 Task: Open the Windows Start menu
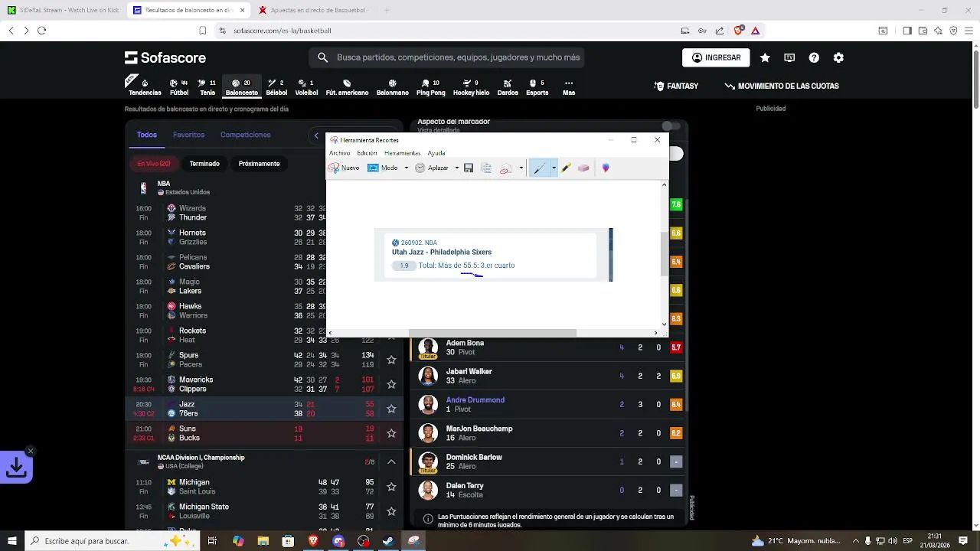(11, 541)
